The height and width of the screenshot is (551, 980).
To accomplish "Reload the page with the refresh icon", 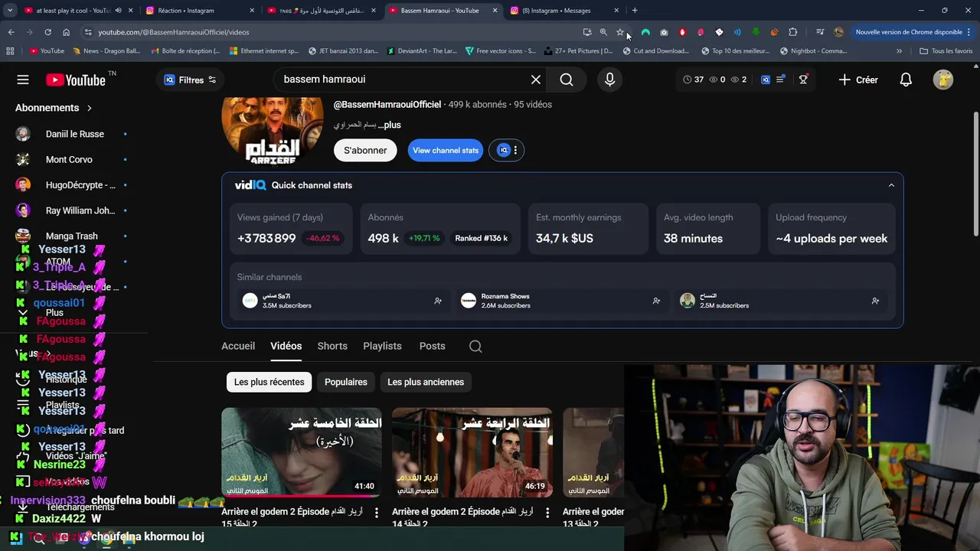I will [47, 32].
